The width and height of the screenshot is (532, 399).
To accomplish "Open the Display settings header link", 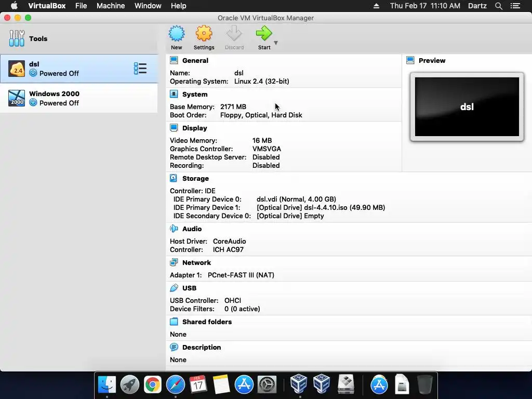I will click(194, 128).
